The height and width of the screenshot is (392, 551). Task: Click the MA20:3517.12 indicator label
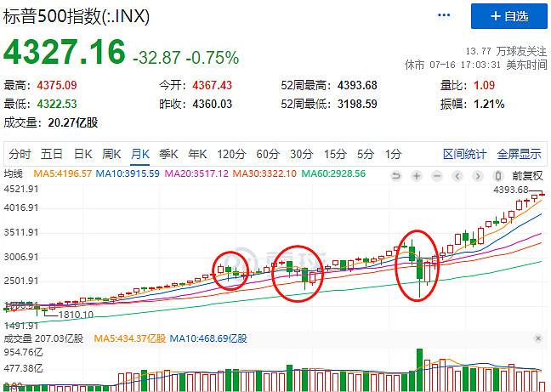click(196, 173)
